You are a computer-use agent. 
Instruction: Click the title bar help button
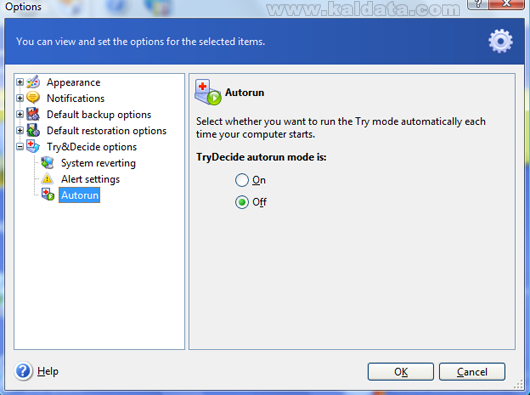[x=478, y=4]
